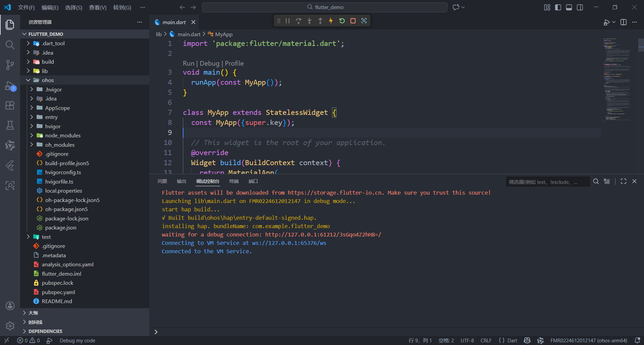The image size is (644, 345).
Task: Split the editor to the right
Action: pos(624,22)
